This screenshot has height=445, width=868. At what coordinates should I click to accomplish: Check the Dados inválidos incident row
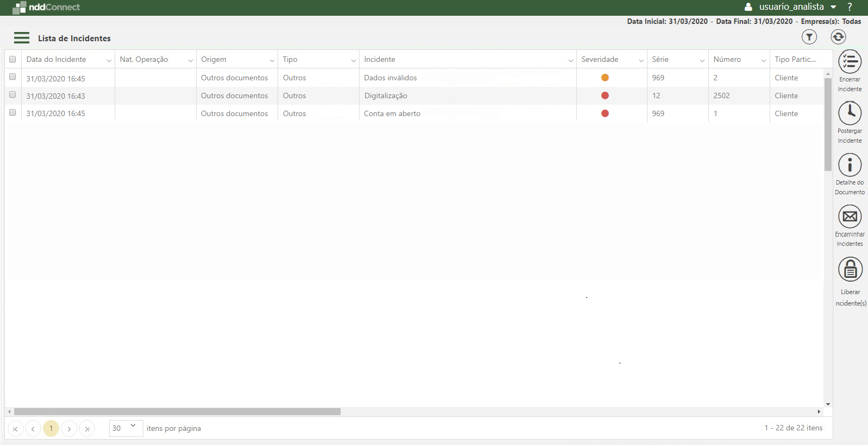point(12,77)
